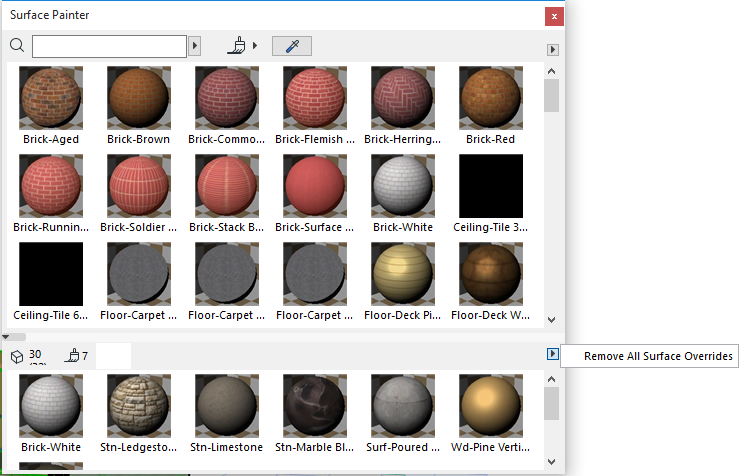Viewport: 741px width, 476px height.
Task: Collapse the surface catalog divider triangle
Action: coord(8,337)
